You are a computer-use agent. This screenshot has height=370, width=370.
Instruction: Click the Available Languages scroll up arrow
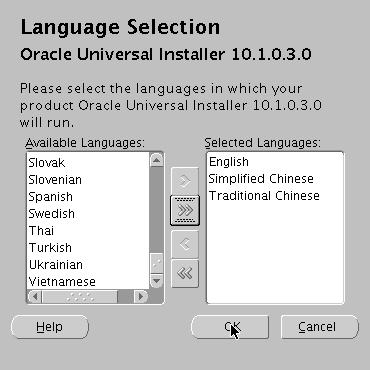pyautogui.click(x=156, y=160)
